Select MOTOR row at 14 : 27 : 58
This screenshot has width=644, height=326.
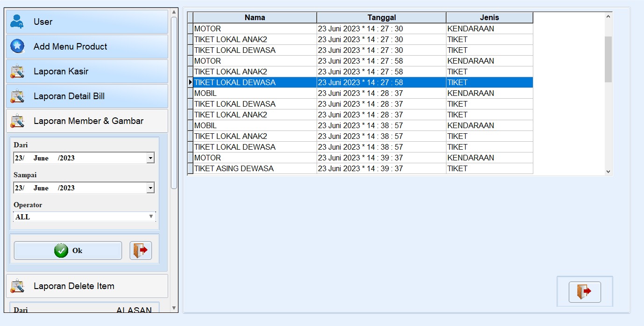[x=363, y=61]
